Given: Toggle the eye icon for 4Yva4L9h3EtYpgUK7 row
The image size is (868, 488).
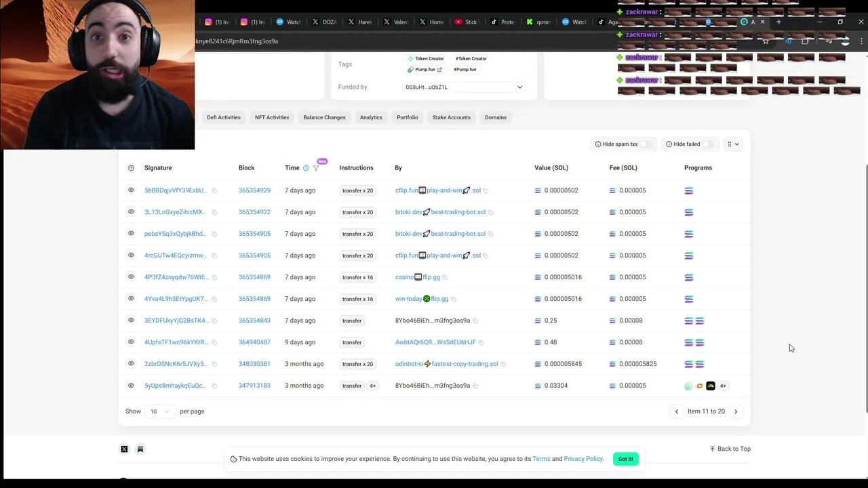Looking at the screenshot, I should pos(131,299).
